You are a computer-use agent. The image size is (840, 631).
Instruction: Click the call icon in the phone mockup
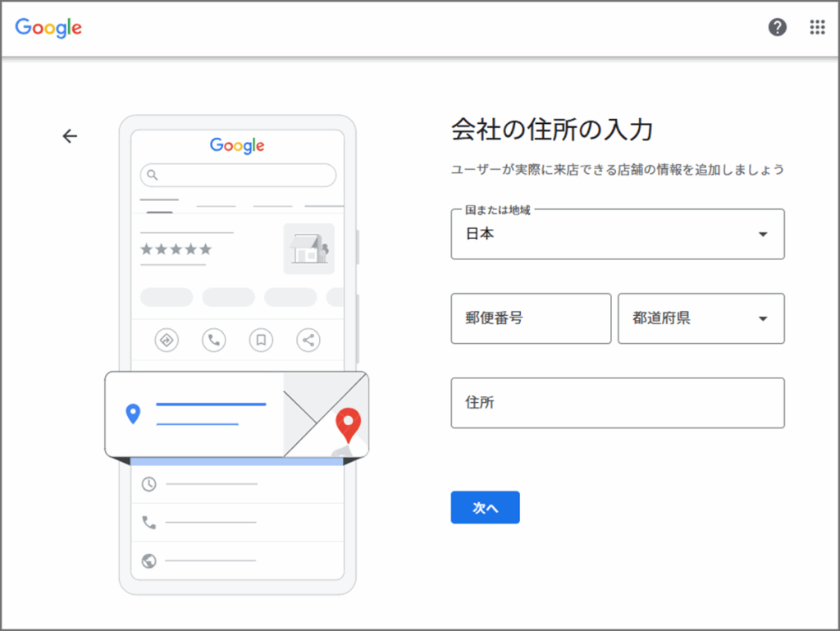point(213,340)
